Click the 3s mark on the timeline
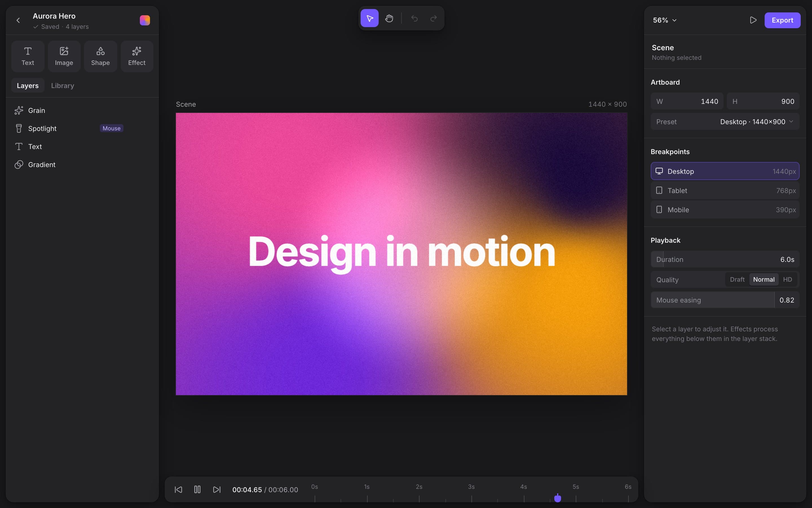Screen dimensions: 812x508 click(471, 487)
